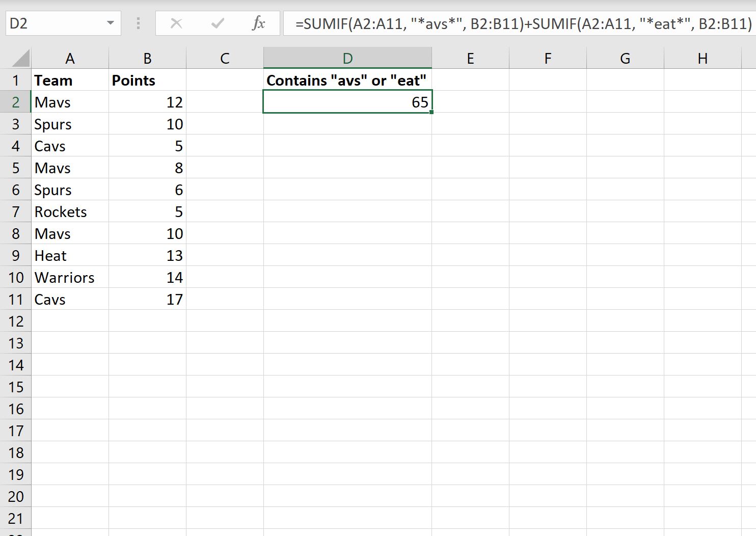Click the Cancel (X) icon in formula bar
This screenshot has width=756, height=536.
[x=176, y=23]
